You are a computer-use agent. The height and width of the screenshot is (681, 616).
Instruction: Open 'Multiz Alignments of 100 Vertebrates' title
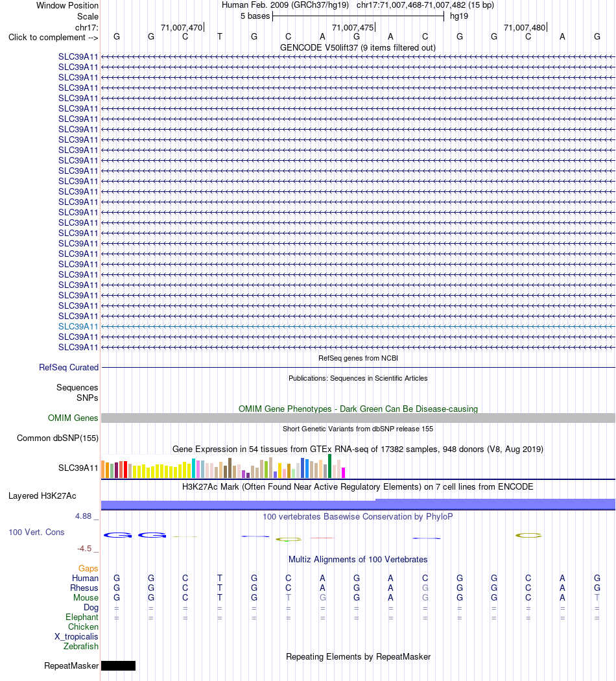(x=358, y=560)
